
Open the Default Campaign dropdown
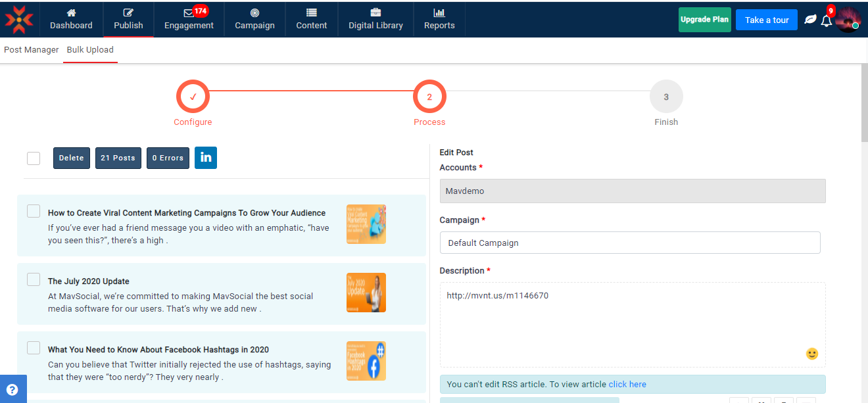(629, 243)
